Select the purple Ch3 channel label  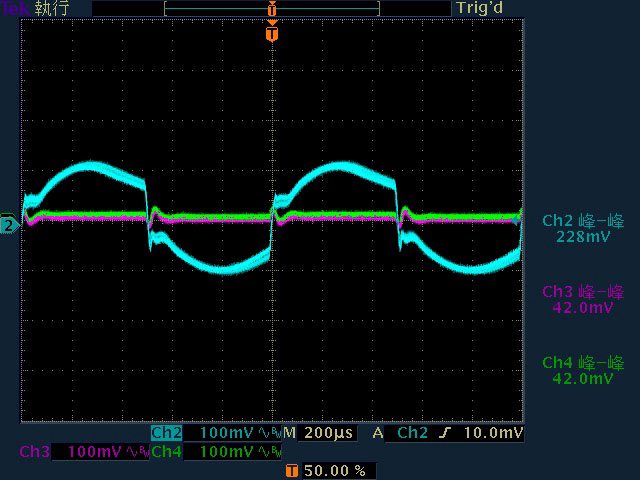coord(34,452)
